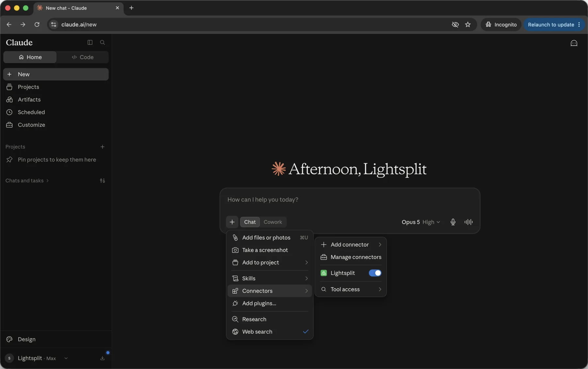
Task: Click the Lightsplit connector green icon
Action: (x=324, y=273)
